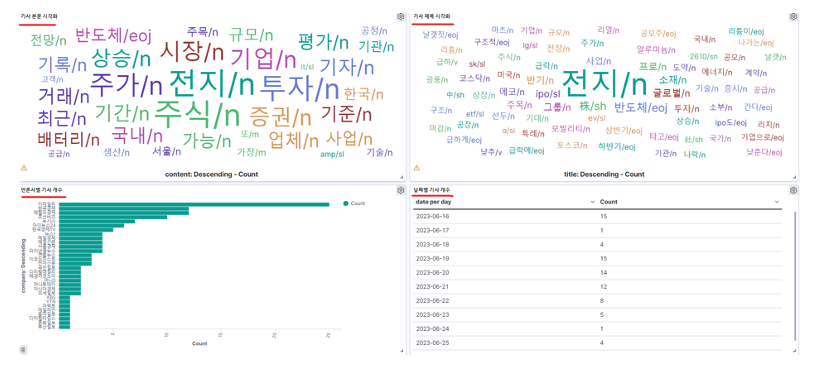Click resize handle of title word cloud panel
The height and width of the screenshot is (380, 816).
click(x=795, y=177)
